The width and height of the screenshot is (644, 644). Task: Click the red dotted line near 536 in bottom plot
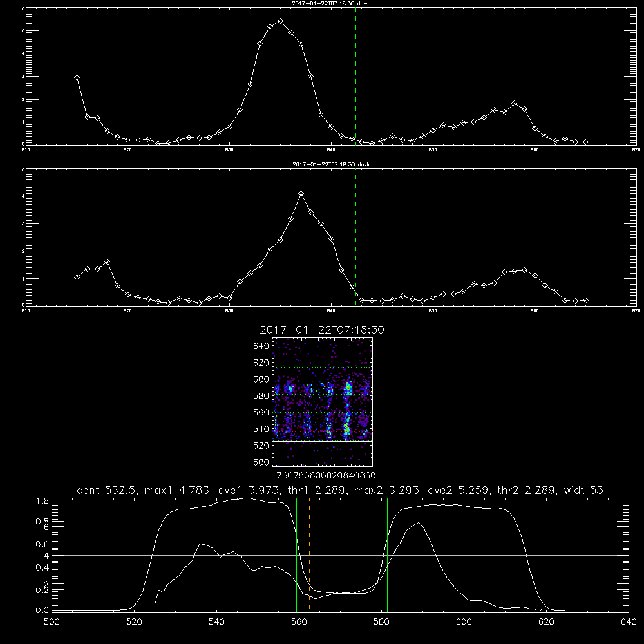(200, 555)
